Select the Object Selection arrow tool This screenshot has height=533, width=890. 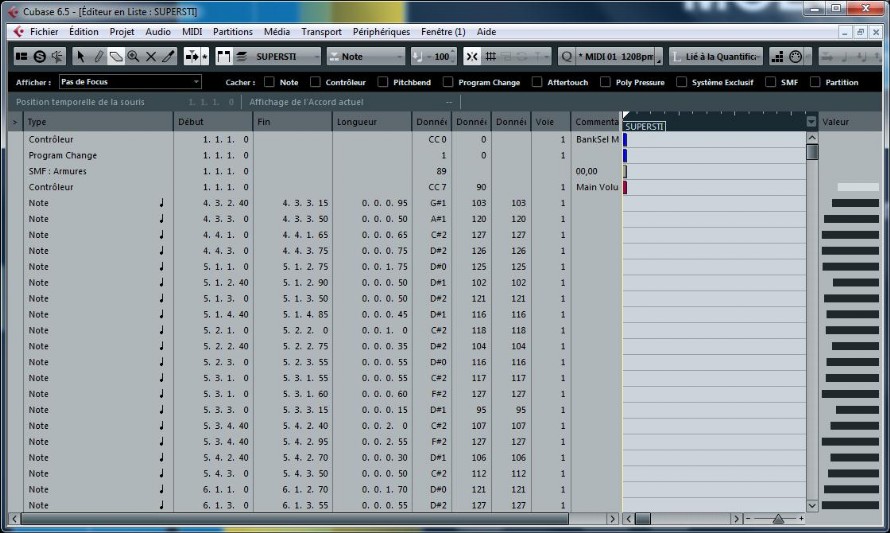(x=81, y=56)
